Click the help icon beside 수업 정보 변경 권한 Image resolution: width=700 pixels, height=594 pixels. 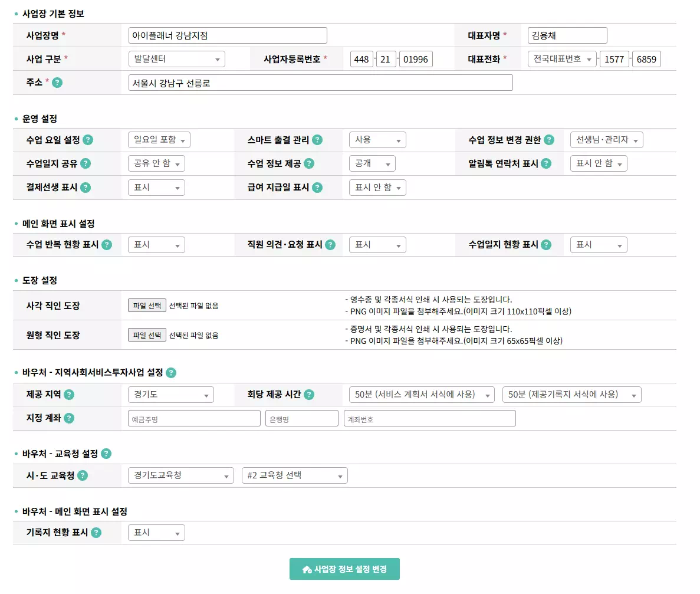point(550,140)
